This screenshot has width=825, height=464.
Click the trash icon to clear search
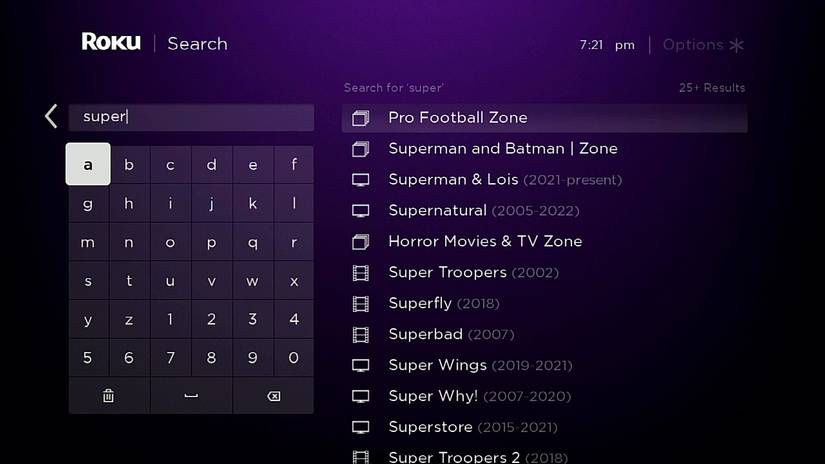109,396
